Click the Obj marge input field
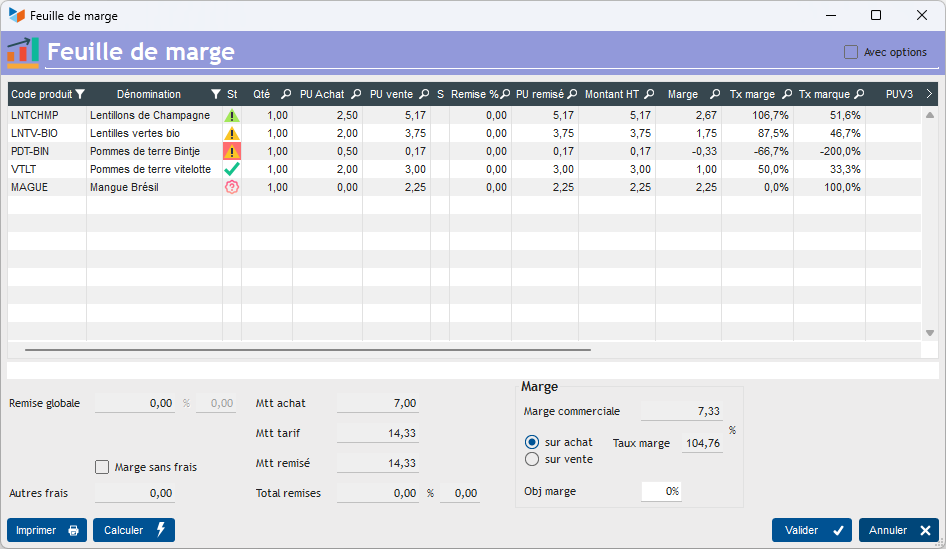 pyautogui.click(x=661, y=492)
